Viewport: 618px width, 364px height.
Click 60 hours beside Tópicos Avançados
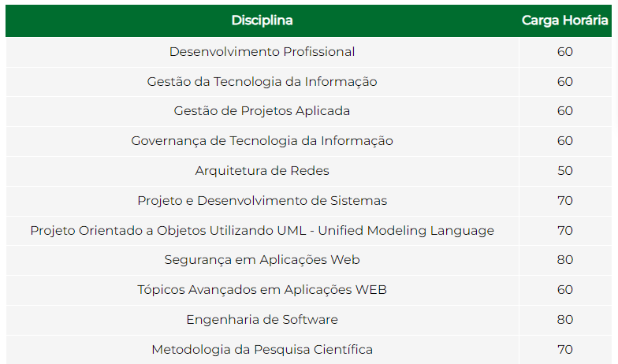coord(564,290)
